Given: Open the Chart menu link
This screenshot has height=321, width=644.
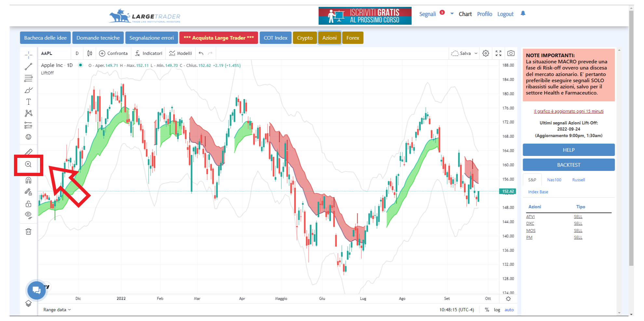Looking at the screenshot, I should click(x=465, y=14).
